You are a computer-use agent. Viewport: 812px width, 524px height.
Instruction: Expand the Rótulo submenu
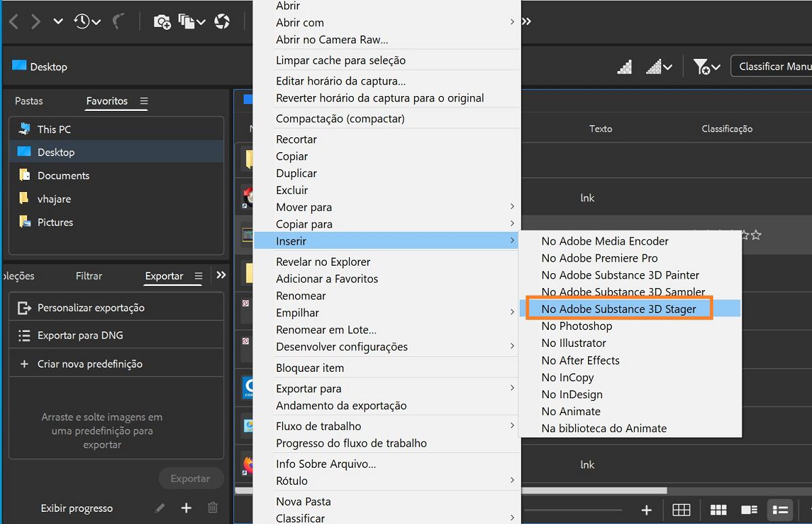(512, 481)
